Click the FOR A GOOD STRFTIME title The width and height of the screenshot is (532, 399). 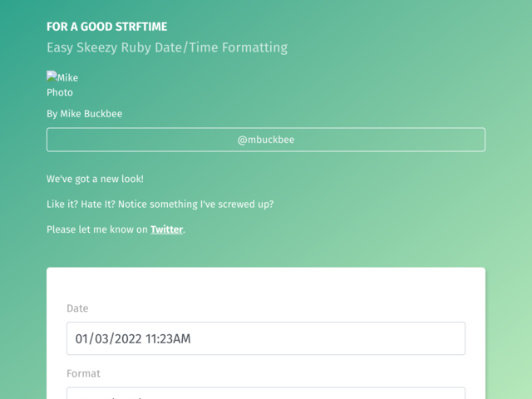107,27
